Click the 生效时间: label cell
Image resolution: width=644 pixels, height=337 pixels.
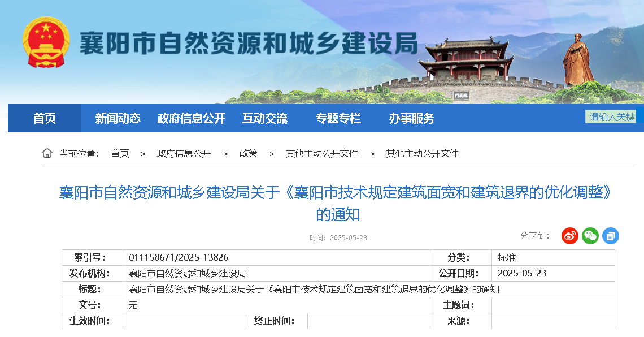click(93, 321)
